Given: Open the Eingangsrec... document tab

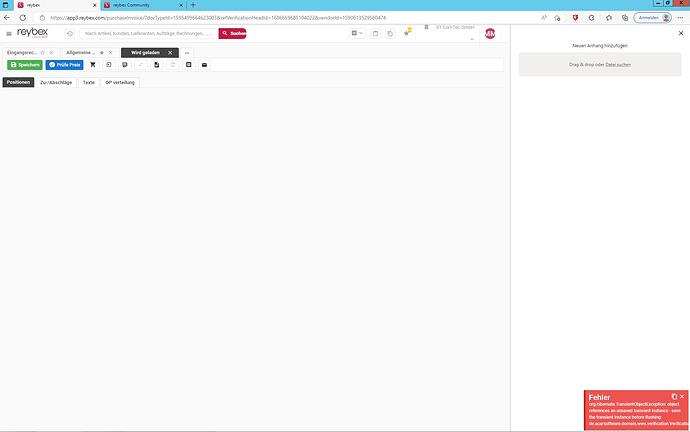Looking at the screenshot, I should coord(22,53).
